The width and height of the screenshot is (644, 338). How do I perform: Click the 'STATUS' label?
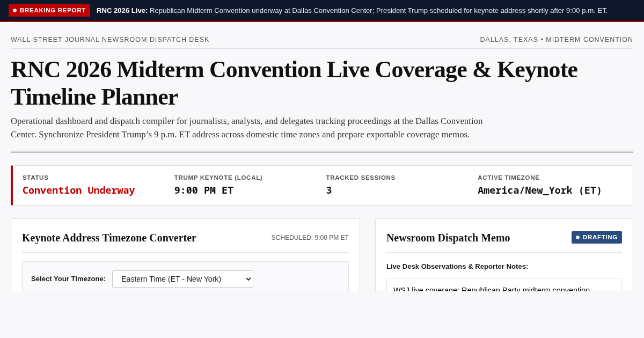35,178
